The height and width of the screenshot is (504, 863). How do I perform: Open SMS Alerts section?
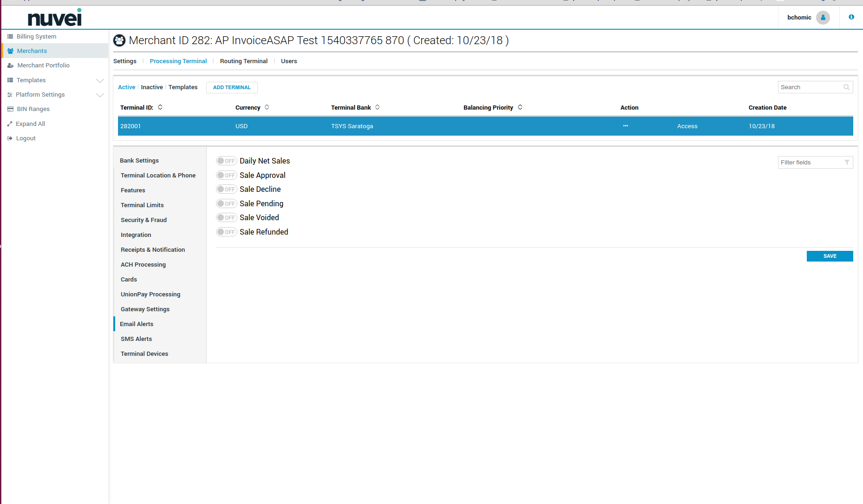136,339
